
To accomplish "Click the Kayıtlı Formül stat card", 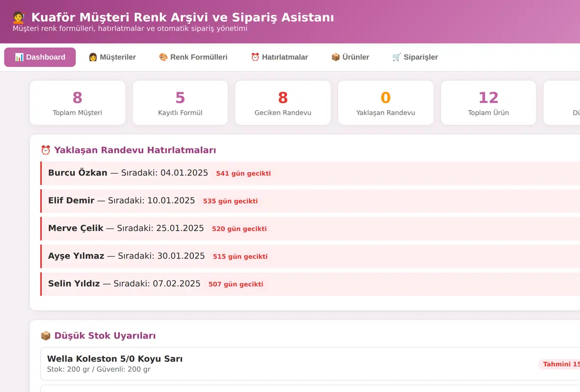I will (x=180, y=103).
